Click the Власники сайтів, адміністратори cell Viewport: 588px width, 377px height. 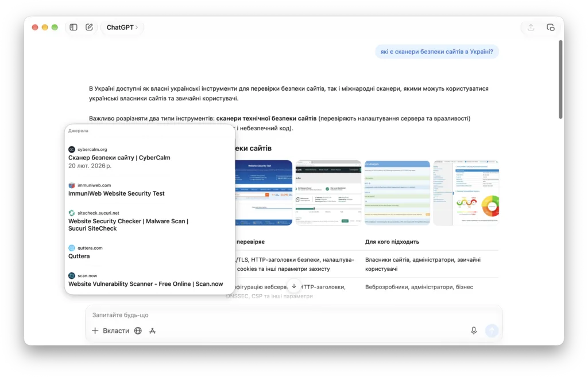(423, 264)
